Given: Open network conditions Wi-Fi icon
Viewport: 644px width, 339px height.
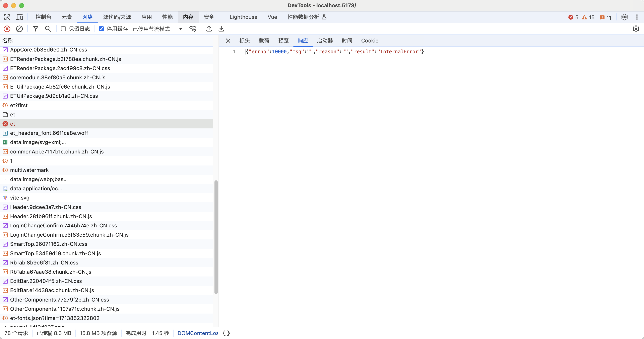Looking at the screenshot, I should click(193, 29).
